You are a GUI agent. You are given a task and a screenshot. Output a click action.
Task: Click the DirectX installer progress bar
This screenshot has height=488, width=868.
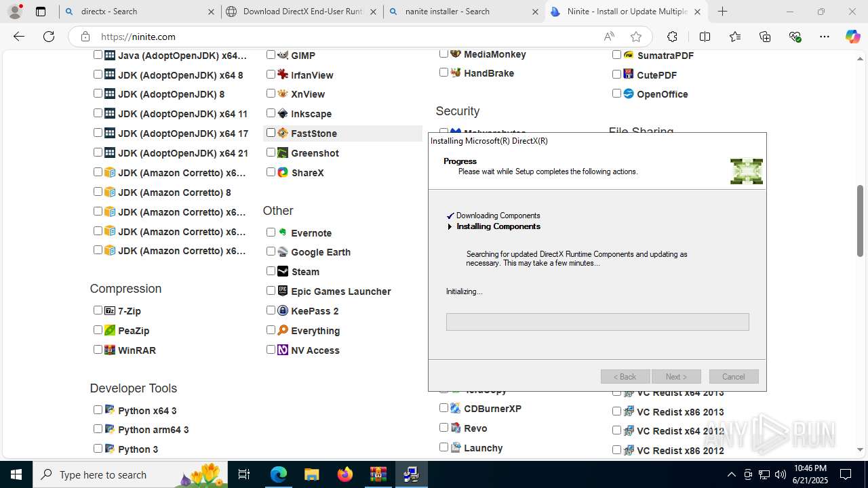(x=597, y=322)
